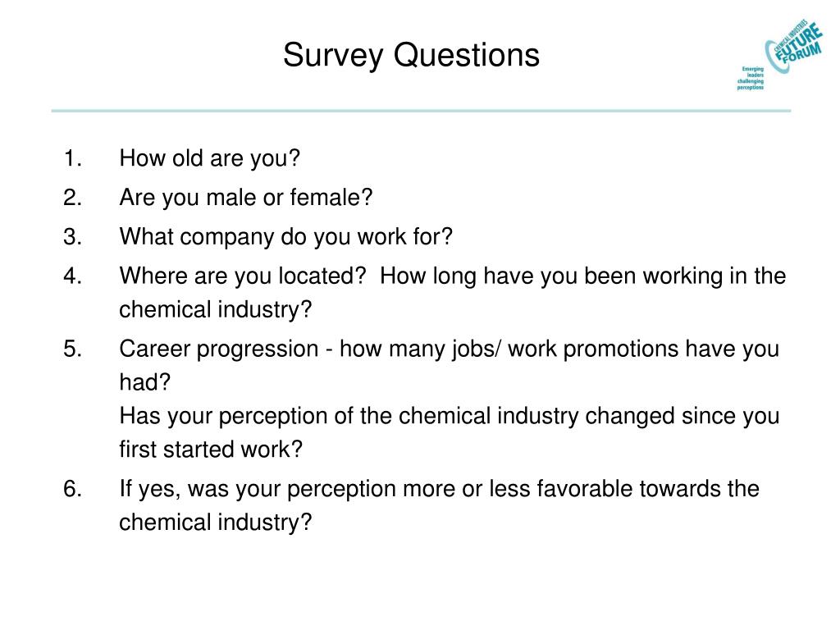This screenshot has height=630, width=840.
Task: Select 'If yes, was your perception' line
Action: 440,489
